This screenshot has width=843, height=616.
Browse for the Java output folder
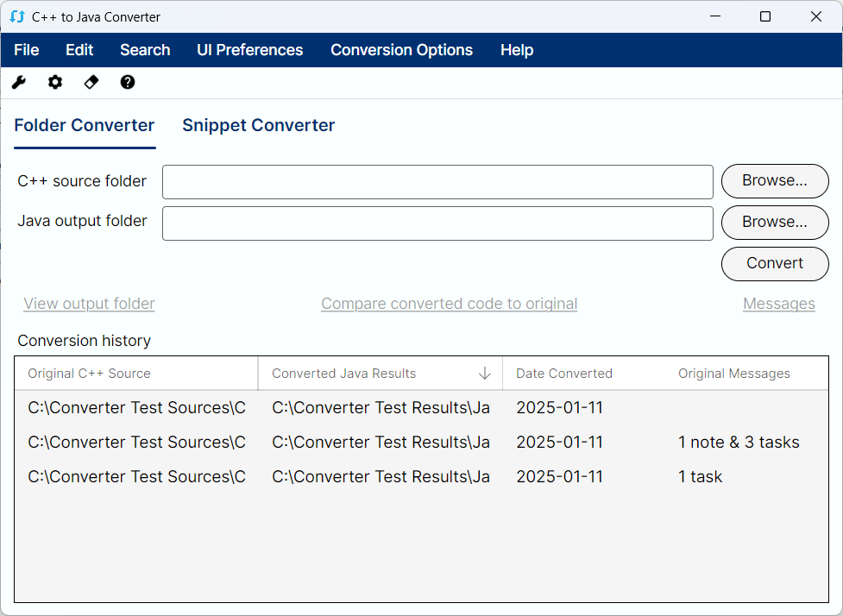775,223
